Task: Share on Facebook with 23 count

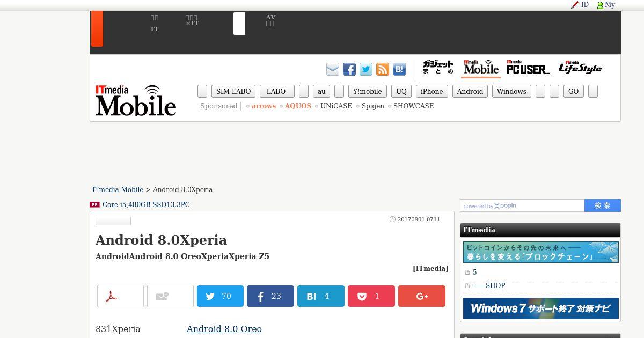Action: pos(270,296)
